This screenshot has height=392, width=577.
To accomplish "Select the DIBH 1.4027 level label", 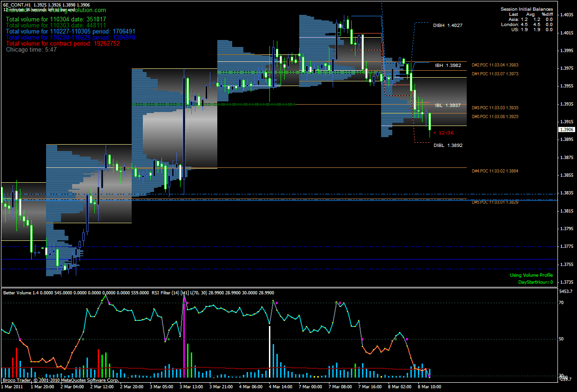I will (447, 26).
